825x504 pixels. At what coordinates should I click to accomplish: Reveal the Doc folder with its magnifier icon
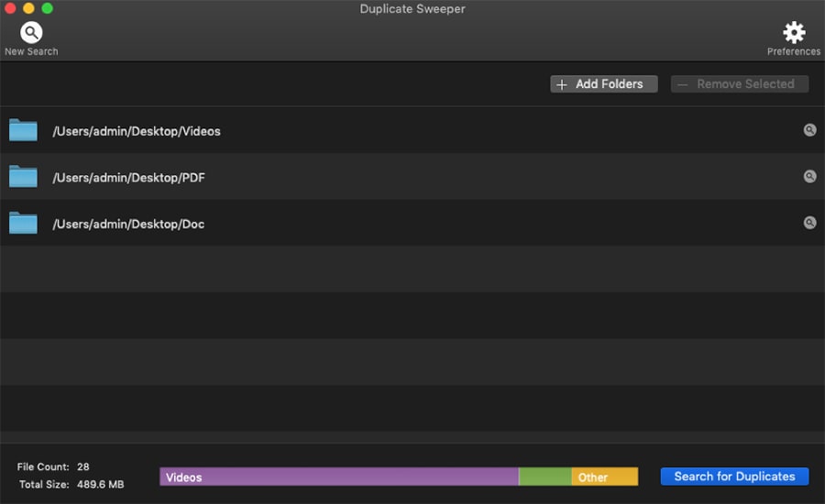pos(809,223)
